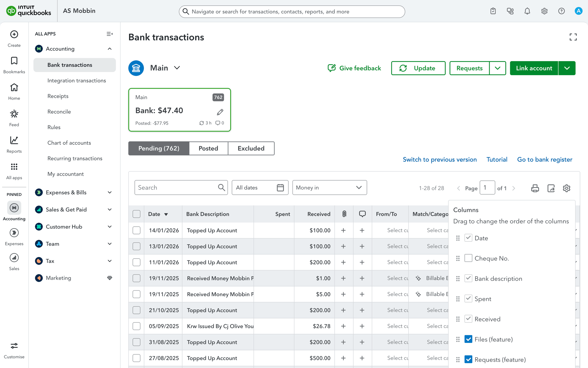Select pinned Expenses icon
This screenshot has height=368, width=588.
tap(14, 233)
